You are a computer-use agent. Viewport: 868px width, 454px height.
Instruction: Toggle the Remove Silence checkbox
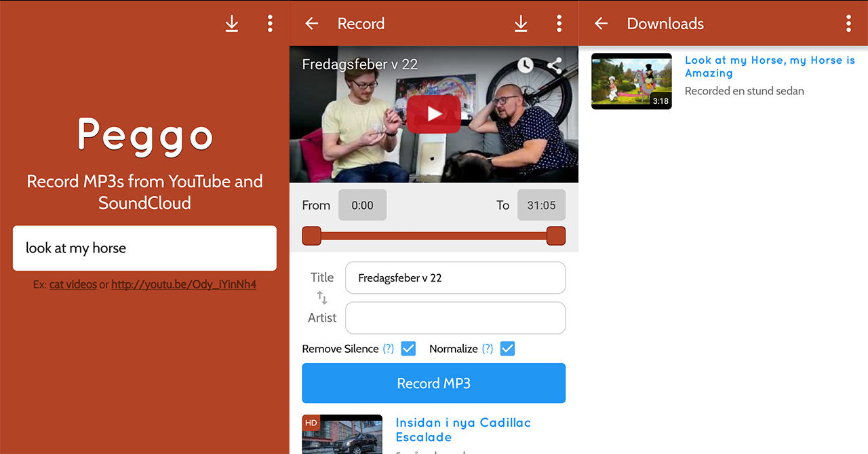408,349
